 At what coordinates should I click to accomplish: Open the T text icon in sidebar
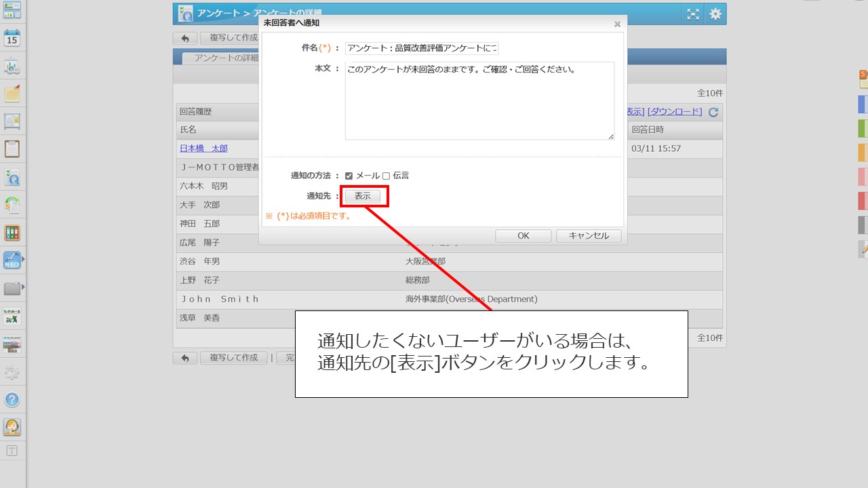coord(12,451)
